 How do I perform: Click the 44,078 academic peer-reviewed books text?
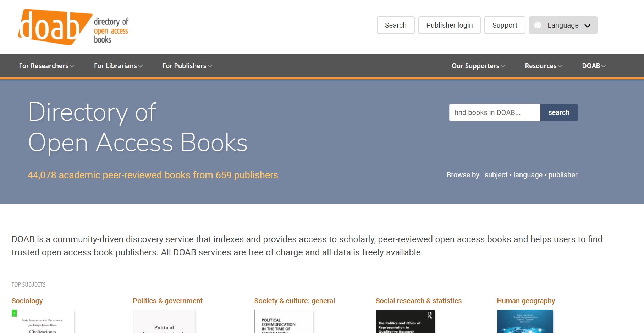153,175
